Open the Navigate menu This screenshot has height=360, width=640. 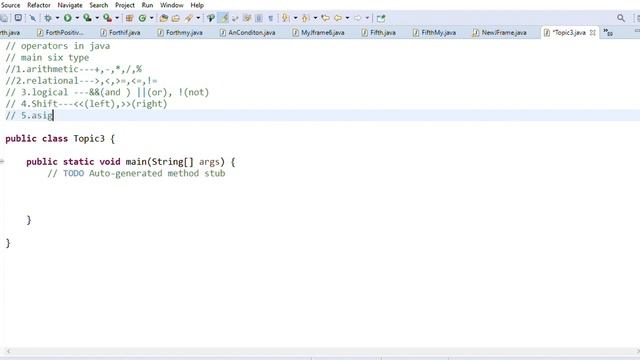(70, 5)
